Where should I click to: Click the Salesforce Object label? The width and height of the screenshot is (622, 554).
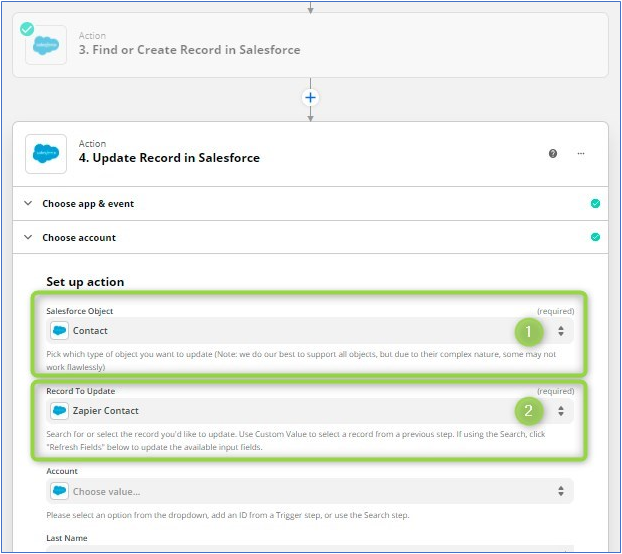tap(80, 311)
